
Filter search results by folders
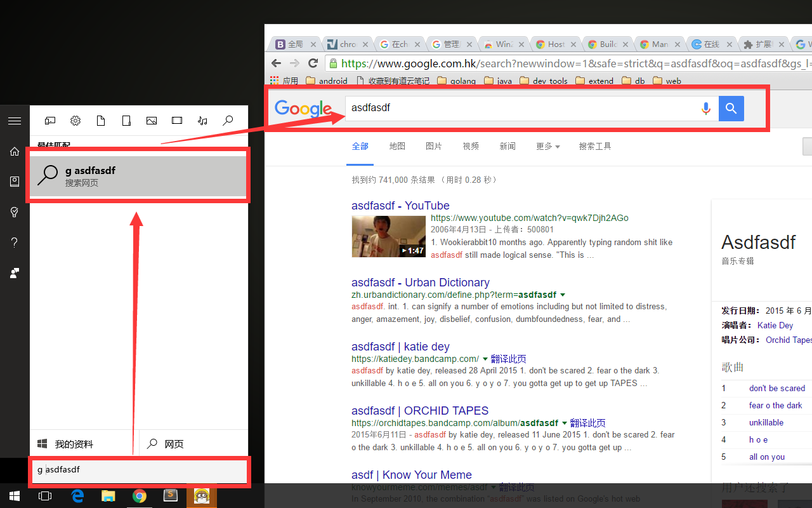(126, 121)
